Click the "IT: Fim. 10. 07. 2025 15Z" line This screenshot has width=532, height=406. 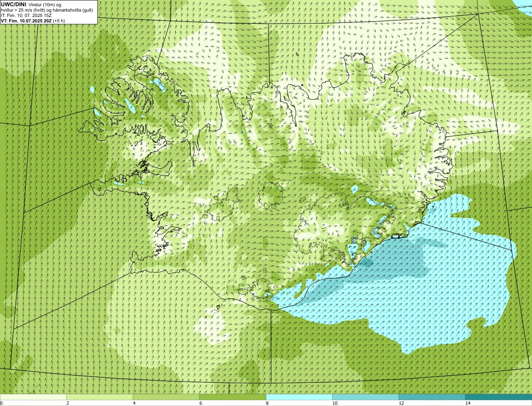[26, 15]
